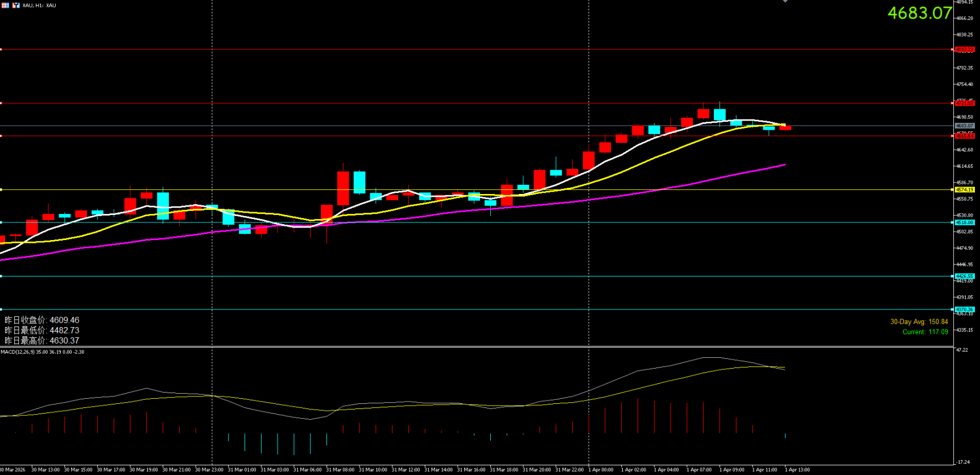
Task: Select the 4721.83 red price tag
Action: tap(965, 103)
